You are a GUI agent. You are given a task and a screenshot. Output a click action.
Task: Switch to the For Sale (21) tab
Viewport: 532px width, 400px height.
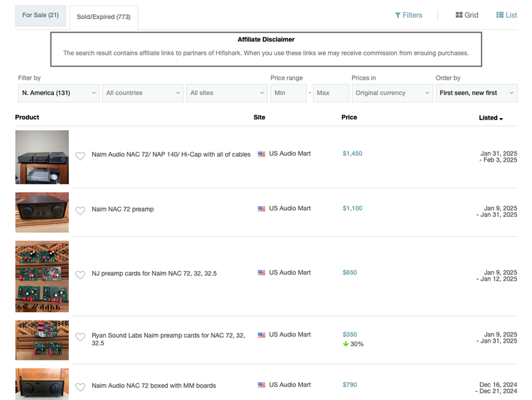click(x=41, y=15)
